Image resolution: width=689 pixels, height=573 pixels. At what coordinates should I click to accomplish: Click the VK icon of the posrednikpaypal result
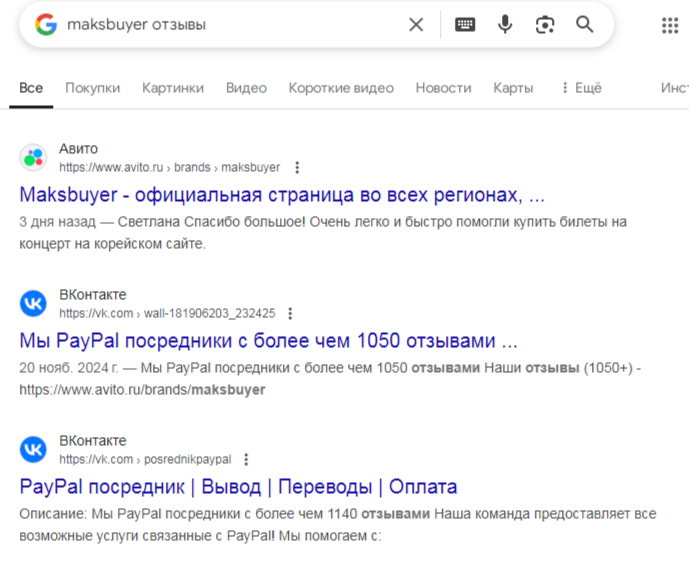tap(33, 449)
